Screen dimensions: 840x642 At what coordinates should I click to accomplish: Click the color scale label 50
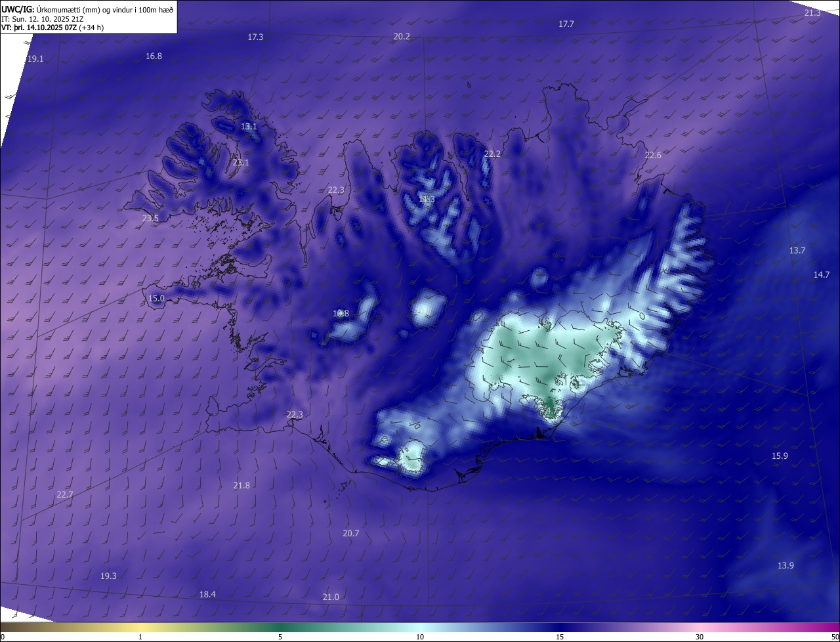(835, 637)
